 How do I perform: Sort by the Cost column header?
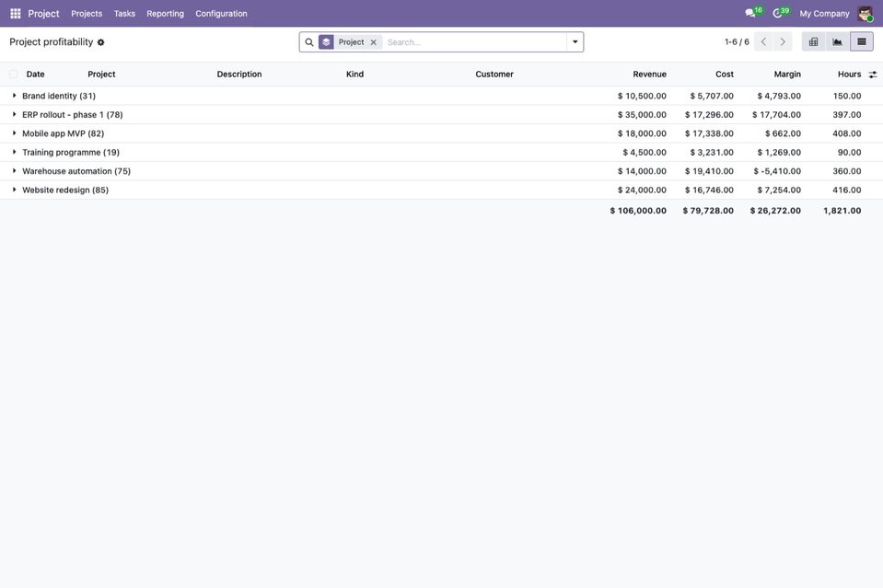point(725,75)
